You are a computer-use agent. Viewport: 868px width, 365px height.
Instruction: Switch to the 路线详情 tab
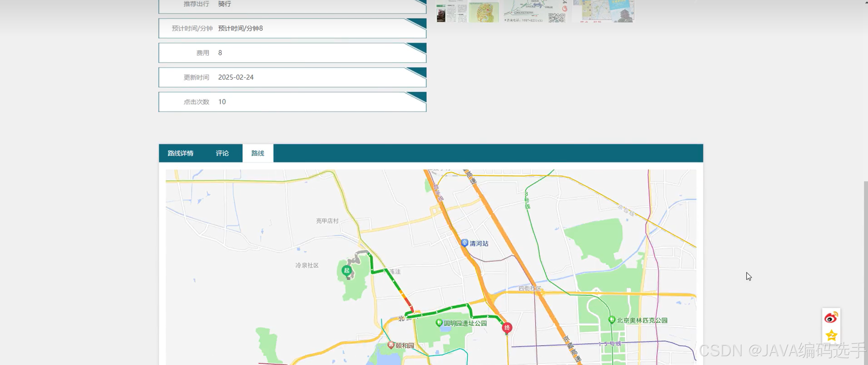[x=181, y=153]
